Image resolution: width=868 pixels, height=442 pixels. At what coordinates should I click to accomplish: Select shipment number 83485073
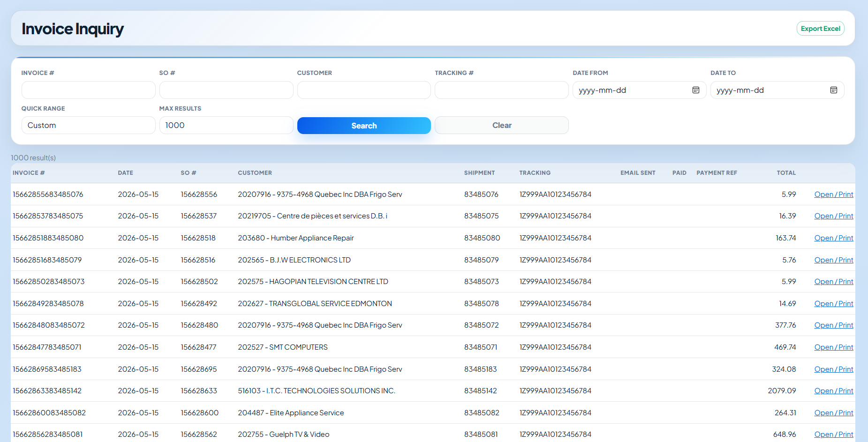point(482,282)
